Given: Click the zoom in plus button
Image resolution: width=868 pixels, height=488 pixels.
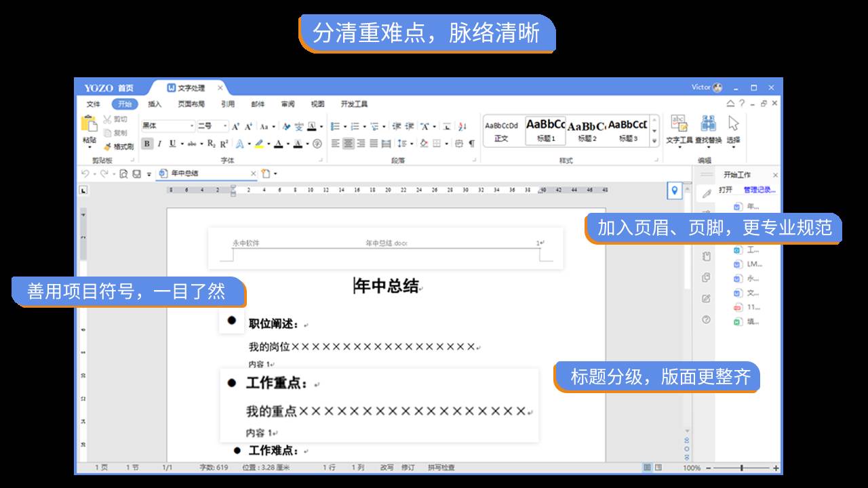Looking at the screenshot, I should coord(776,468).
